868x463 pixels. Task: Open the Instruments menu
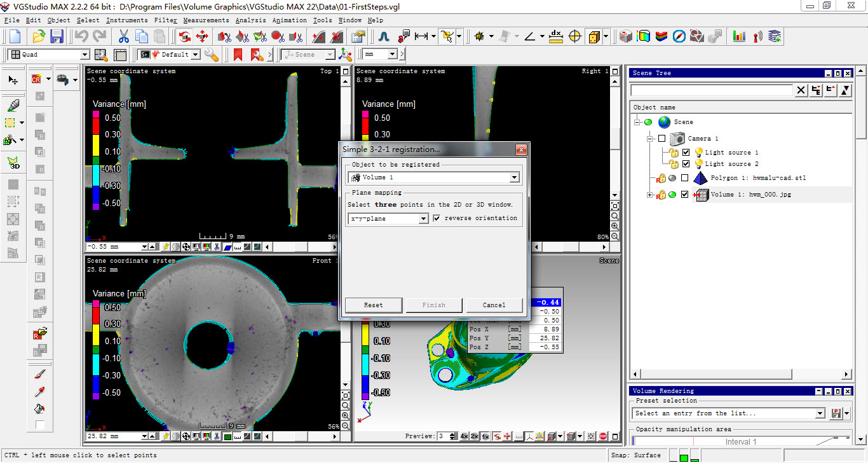(x=127, y=20)
